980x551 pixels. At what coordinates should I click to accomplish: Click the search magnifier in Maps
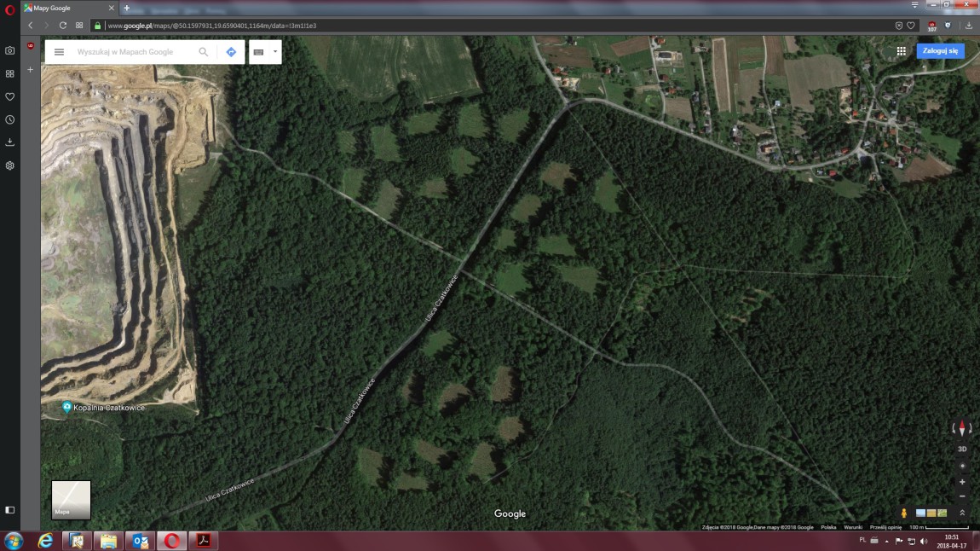pos(203,52)
